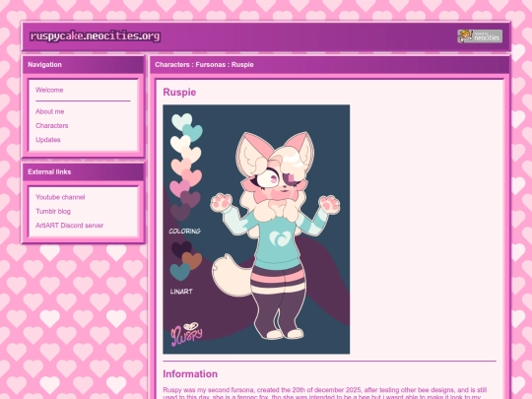Open the Welcome navigation link
This screenshot has width=532, height=399.
point(49,90)
